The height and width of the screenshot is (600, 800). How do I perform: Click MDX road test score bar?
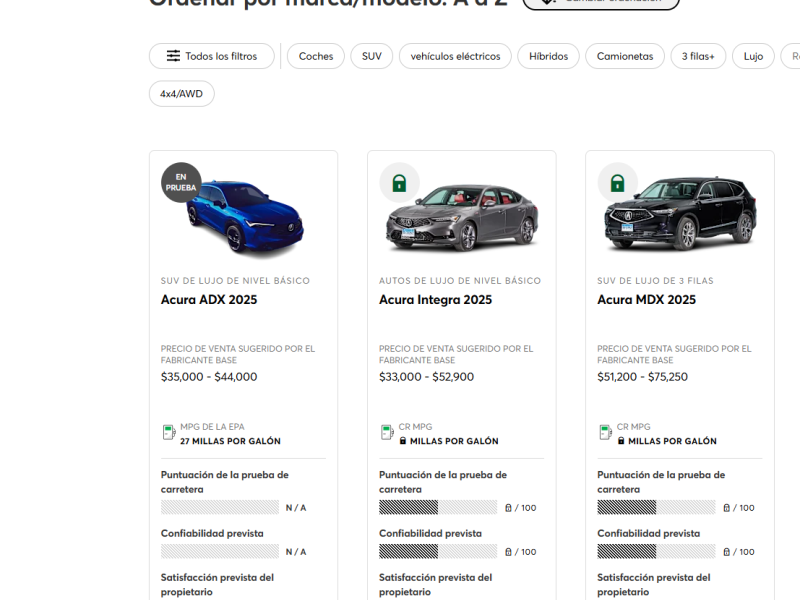pos(656,507)
